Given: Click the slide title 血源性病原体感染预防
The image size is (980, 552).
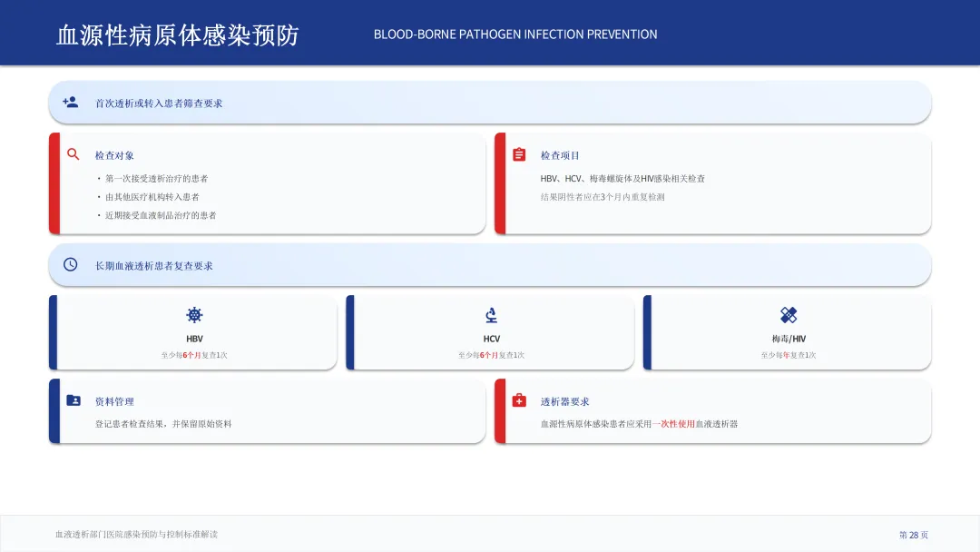Looking at the screenshot, I should (x=178, y=34).
